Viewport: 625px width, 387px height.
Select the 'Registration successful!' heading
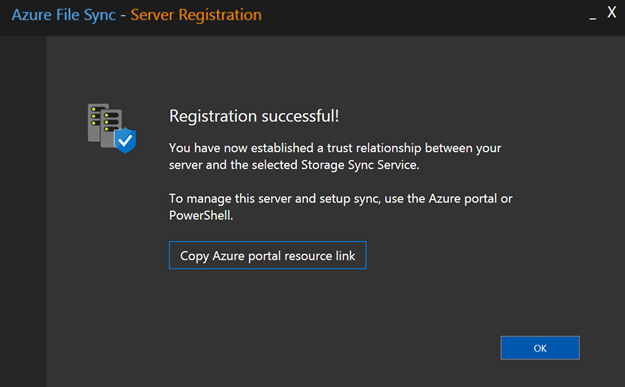[254, 116]
